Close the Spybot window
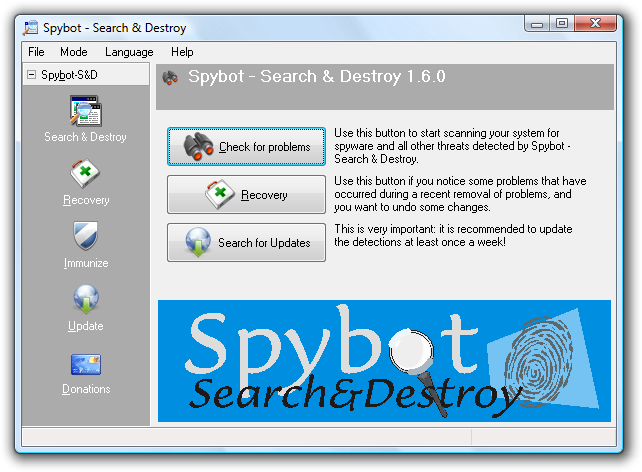This screenshot has width=642, height=472. click(x=595, y=24)
